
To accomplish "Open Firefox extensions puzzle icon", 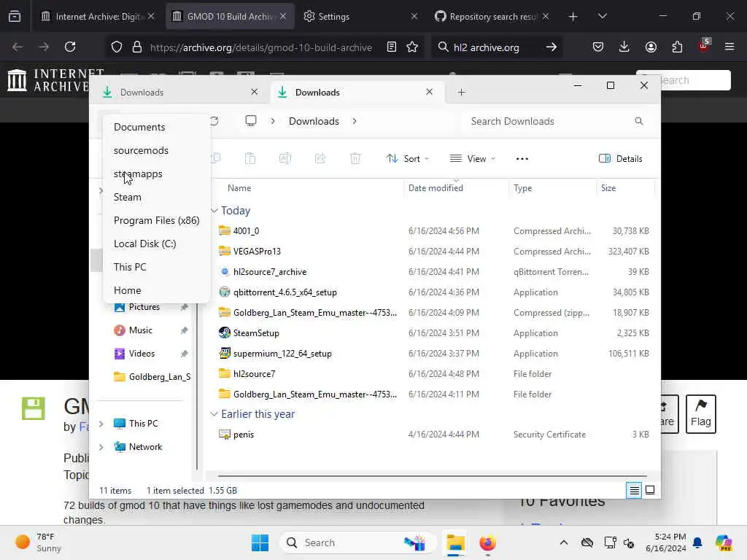I will pos(677,47).
